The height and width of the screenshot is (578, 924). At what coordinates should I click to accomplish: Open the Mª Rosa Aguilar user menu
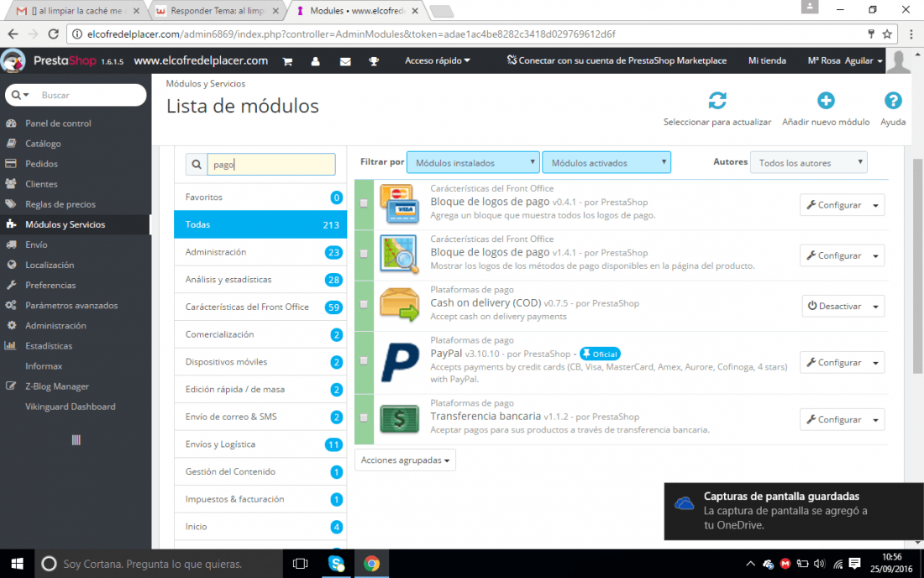pos(845,60)
